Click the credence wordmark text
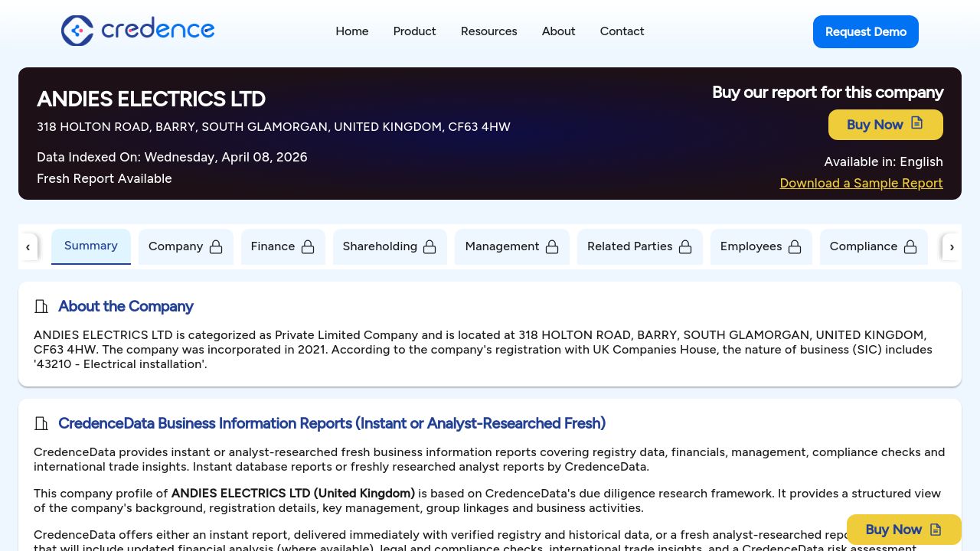Viewport: 980px width, 551px height. pyautogui.click(x=158, y=30)
